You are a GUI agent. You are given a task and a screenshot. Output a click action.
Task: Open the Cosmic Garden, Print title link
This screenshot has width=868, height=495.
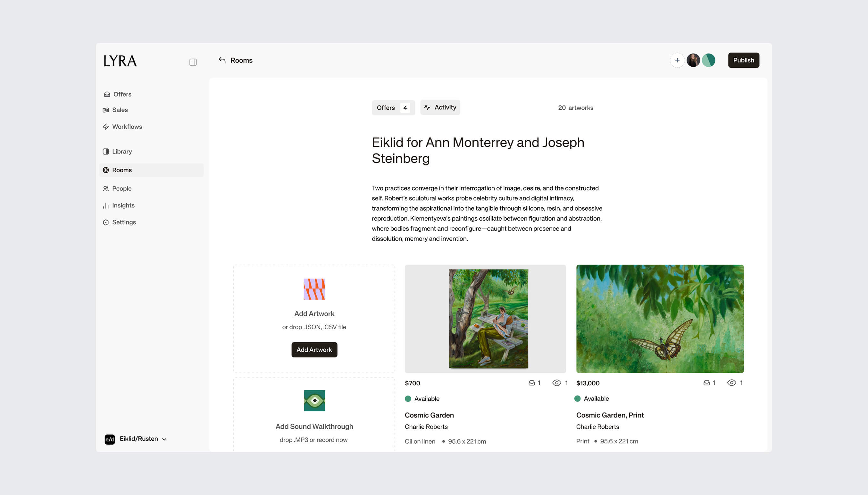click(x=610, y=415)
